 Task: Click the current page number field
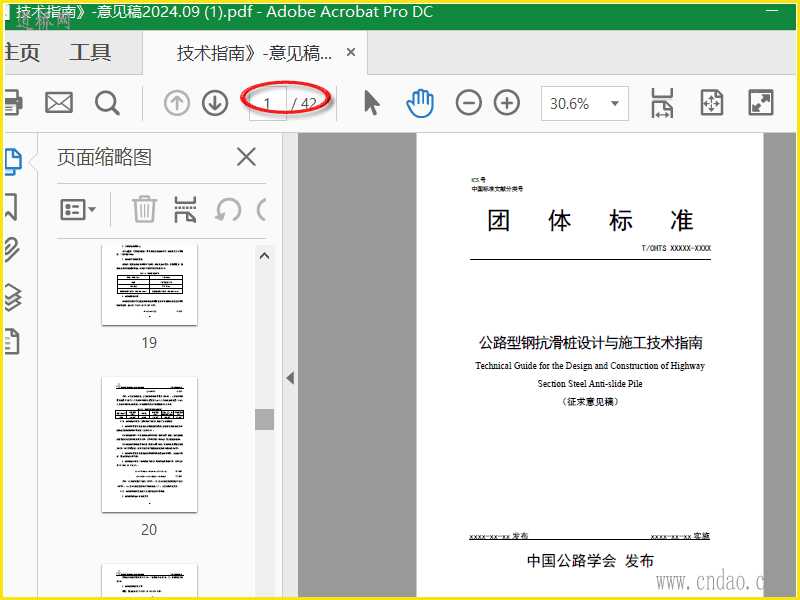(267, 104)
